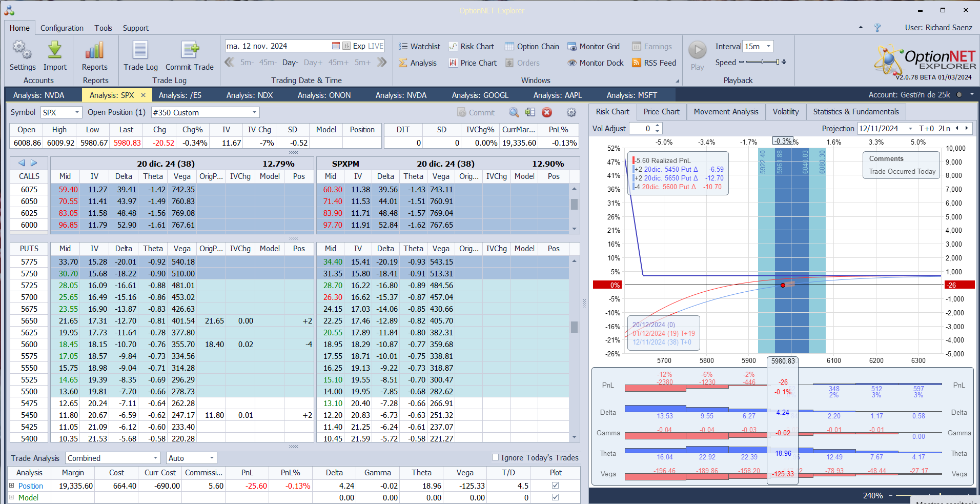Click the Day- button
980x504 pixels.
point(290,63)
